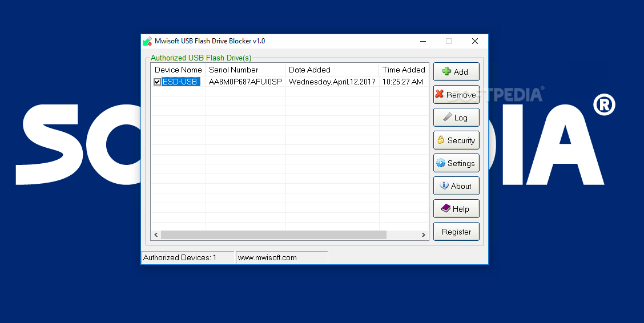Click the Log button's pen icon
The height and width of the screenshot is (323, 644).
coord(447,118)
